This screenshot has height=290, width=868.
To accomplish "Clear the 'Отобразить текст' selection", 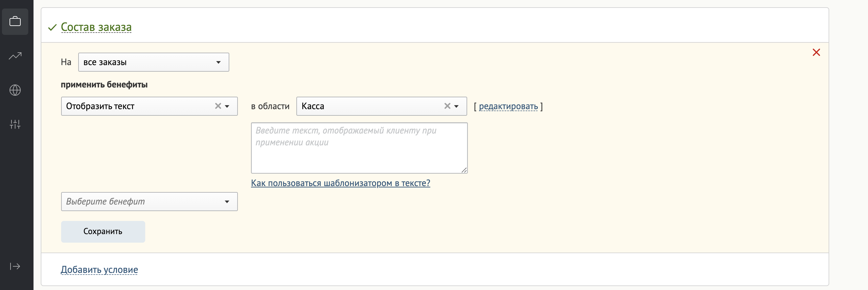I will (x=218, y=106).
